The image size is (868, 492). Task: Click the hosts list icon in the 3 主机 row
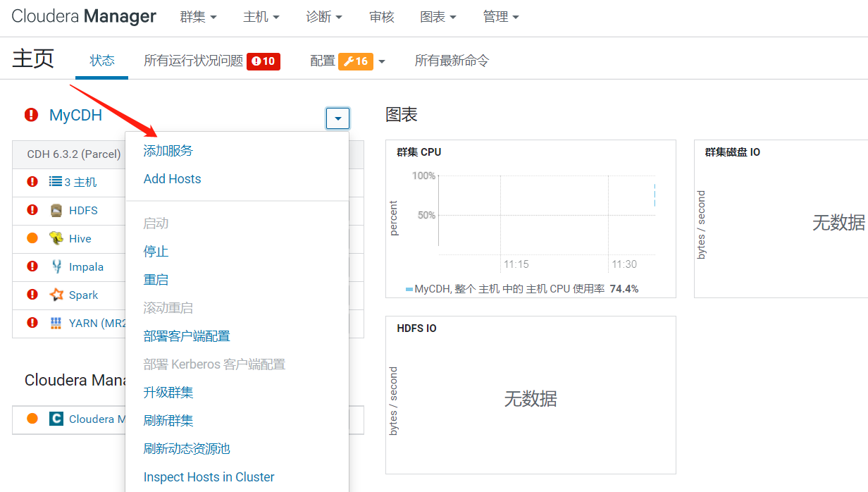[x=56, y=182]
